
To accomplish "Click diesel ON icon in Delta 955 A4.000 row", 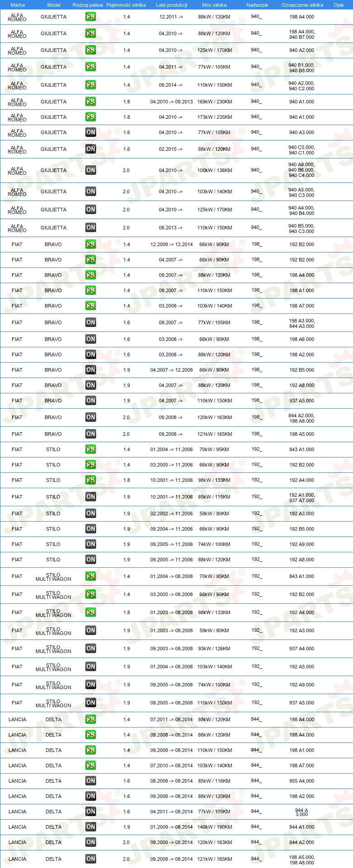I will pos(91,781).
